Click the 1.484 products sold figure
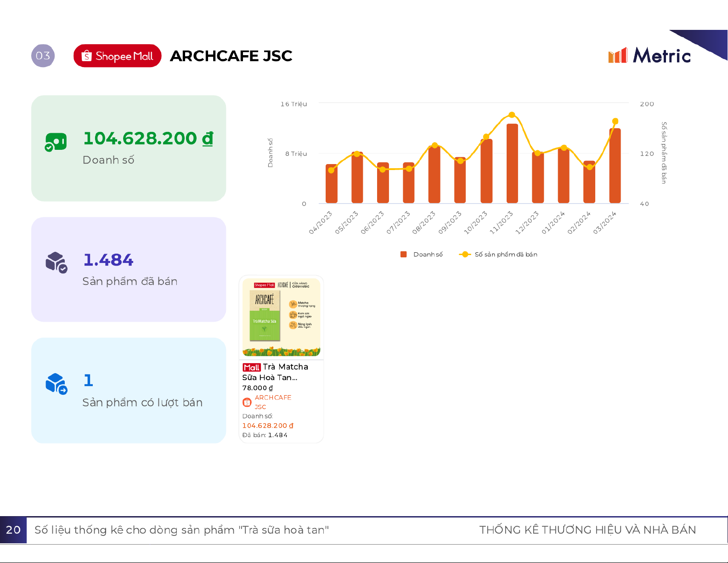The height and width of the screenshot is (563, 728). pos(108,260)
